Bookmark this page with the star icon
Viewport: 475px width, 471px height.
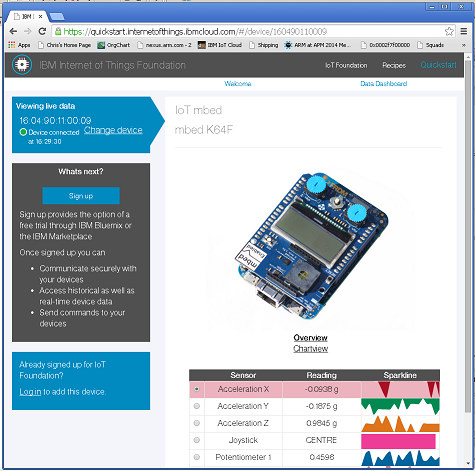[x=449, y=31]
